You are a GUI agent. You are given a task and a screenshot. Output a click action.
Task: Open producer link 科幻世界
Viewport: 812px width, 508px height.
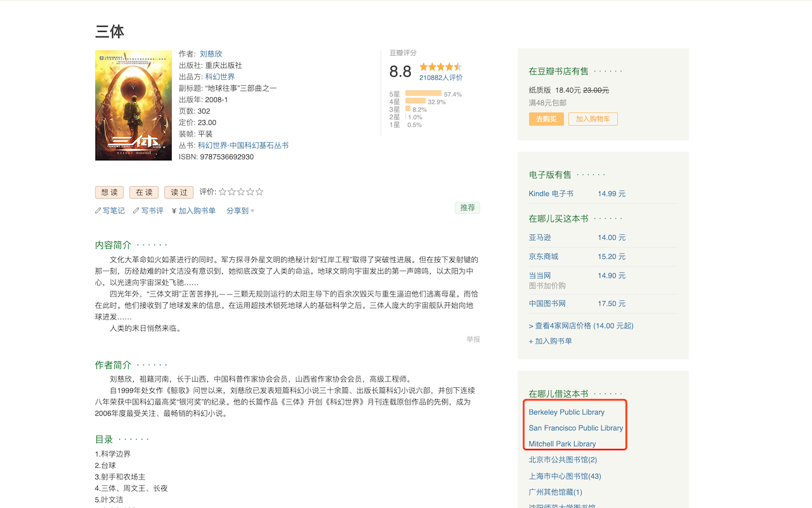point(219,77)
